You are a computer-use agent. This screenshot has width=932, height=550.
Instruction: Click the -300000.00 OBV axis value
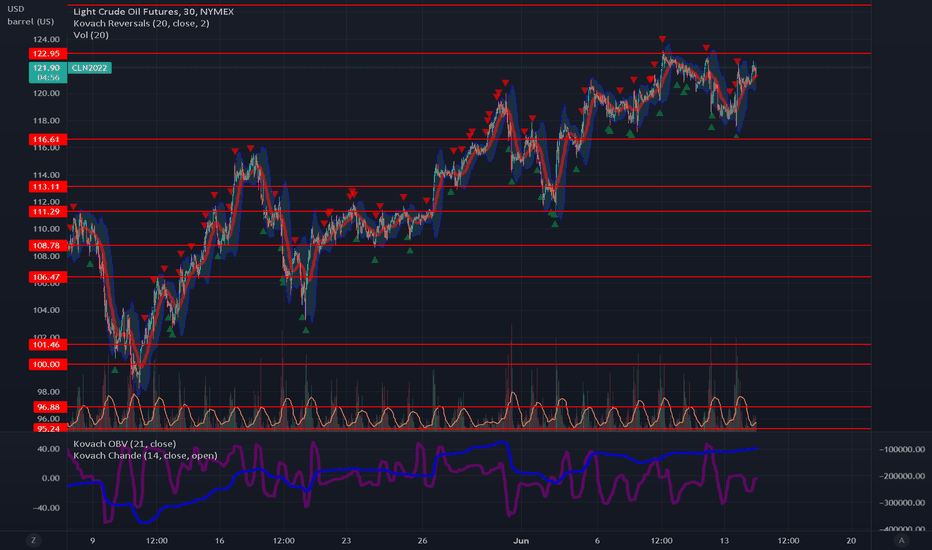[902, 502]
